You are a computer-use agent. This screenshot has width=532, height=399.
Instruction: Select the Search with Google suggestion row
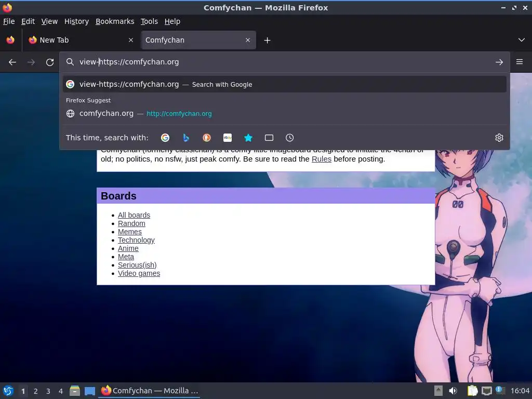coord(285,84)
